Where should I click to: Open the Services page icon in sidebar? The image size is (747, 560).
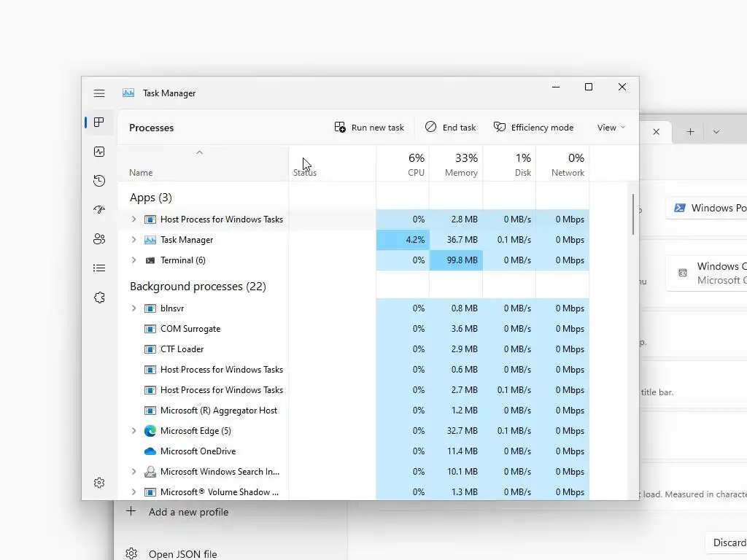[99, 297]
